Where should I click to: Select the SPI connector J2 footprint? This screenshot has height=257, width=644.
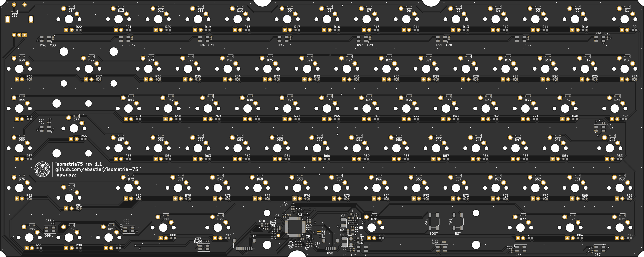[x=244, y=244]
